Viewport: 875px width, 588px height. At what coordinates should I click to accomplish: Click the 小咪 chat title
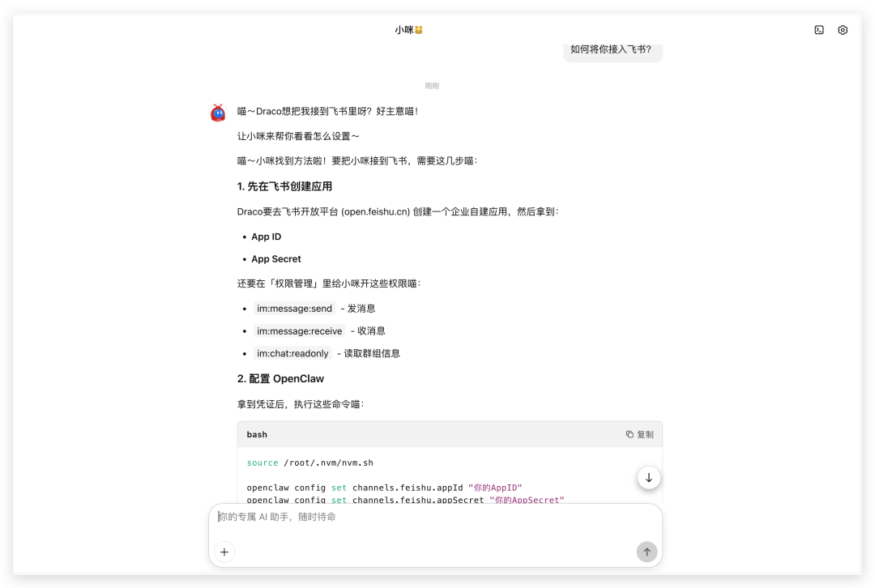point(409,30)
